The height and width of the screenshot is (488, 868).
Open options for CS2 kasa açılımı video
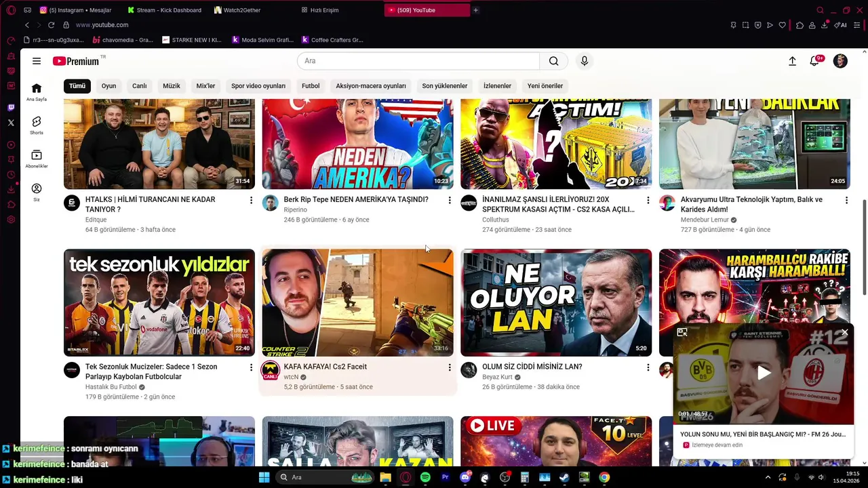coord(648,201)
